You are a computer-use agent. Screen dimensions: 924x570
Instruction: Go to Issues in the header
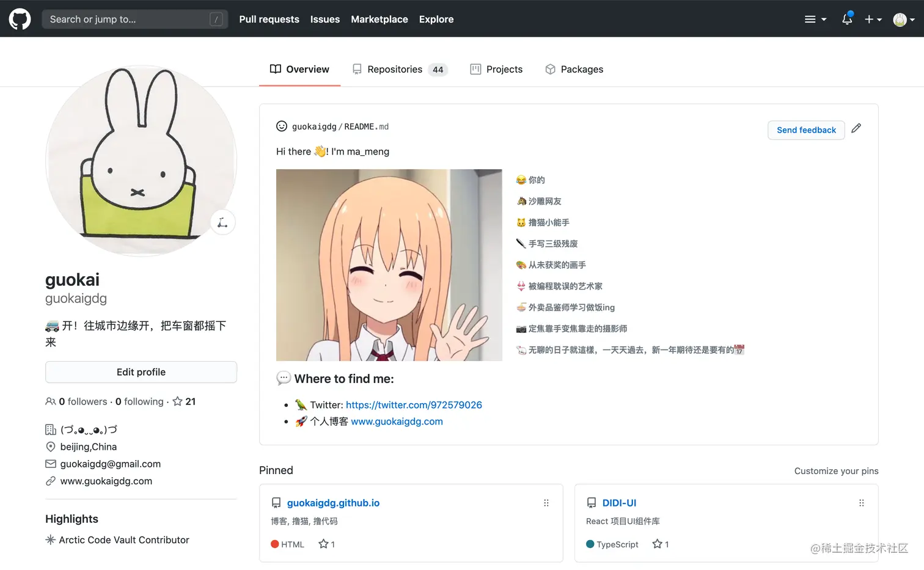click(324, 19)
